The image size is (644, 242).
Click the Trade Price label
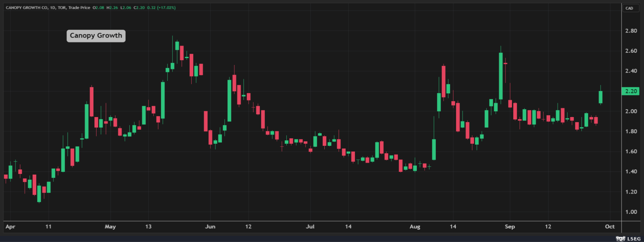pyautogui.click(x=79, y=8)
